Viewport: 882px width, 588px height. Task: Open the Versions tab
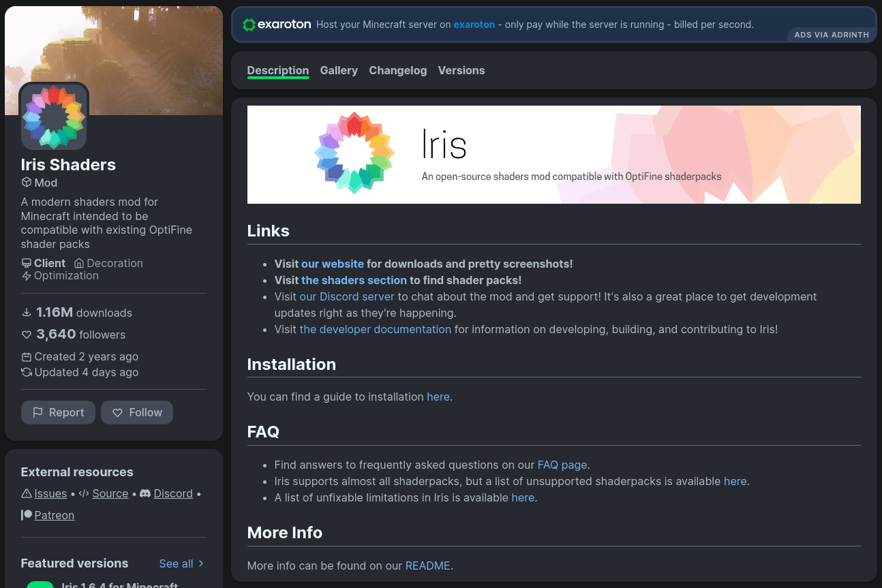(461, 70)
